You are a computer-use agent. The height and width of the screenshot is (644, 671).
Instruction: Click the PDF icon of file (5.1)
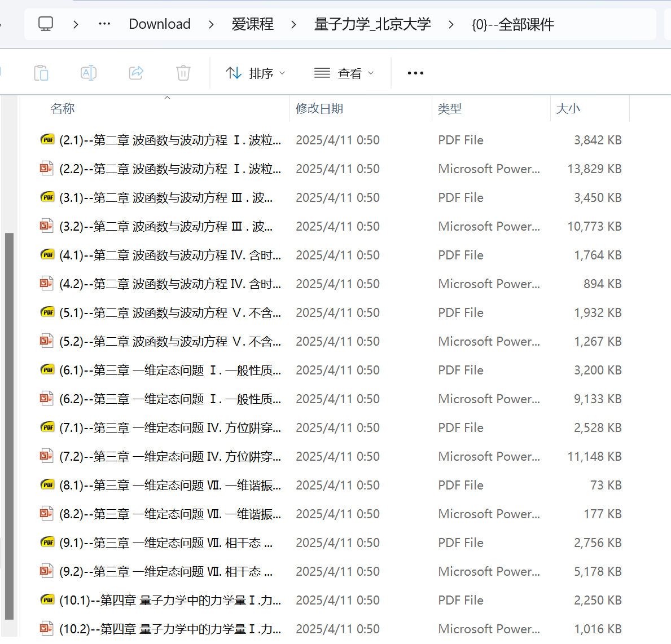47,312
